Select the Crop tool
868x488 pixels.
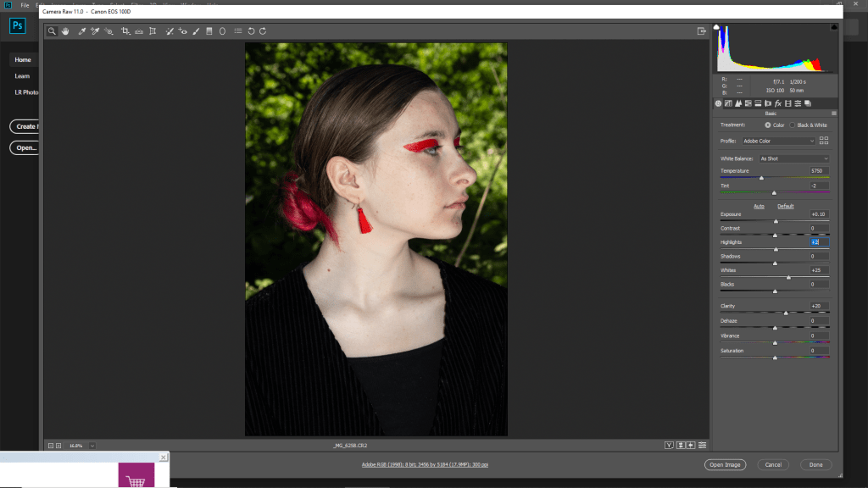click(x=125, y=31)
